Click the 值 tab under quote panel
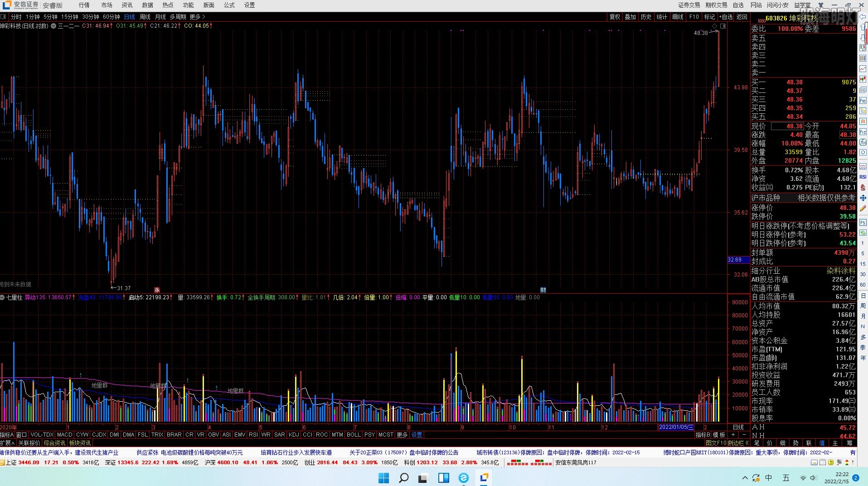The height and width of the screenshot is (486, 868). (822, 443)
